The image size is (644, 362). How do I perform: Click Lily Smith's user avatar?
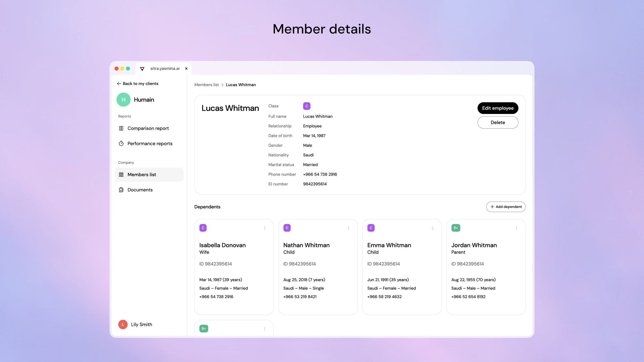123,324
